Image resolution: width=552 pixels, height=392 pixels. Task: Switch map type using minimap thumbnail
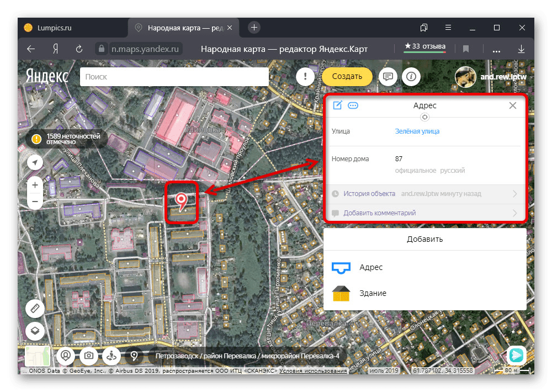coord(38,356)
